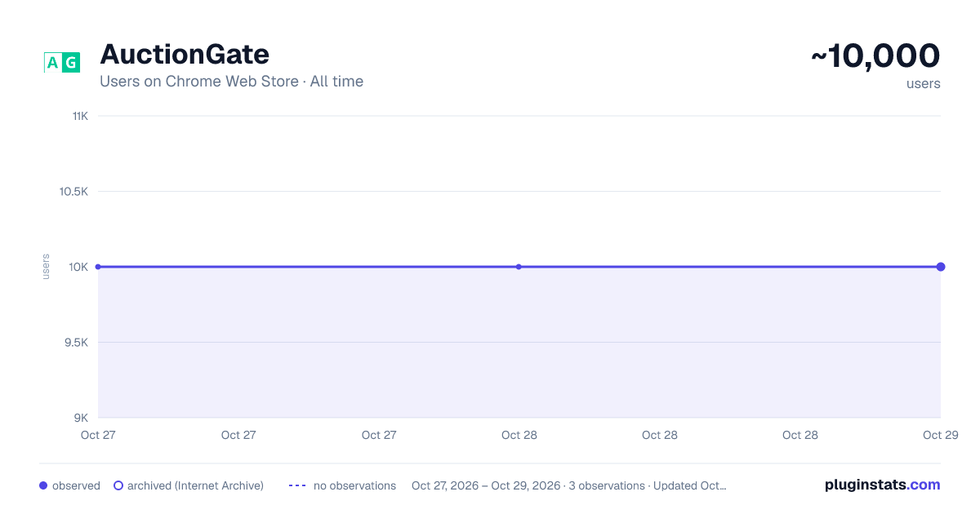Click the ~10,000 users count

[875, 55]
